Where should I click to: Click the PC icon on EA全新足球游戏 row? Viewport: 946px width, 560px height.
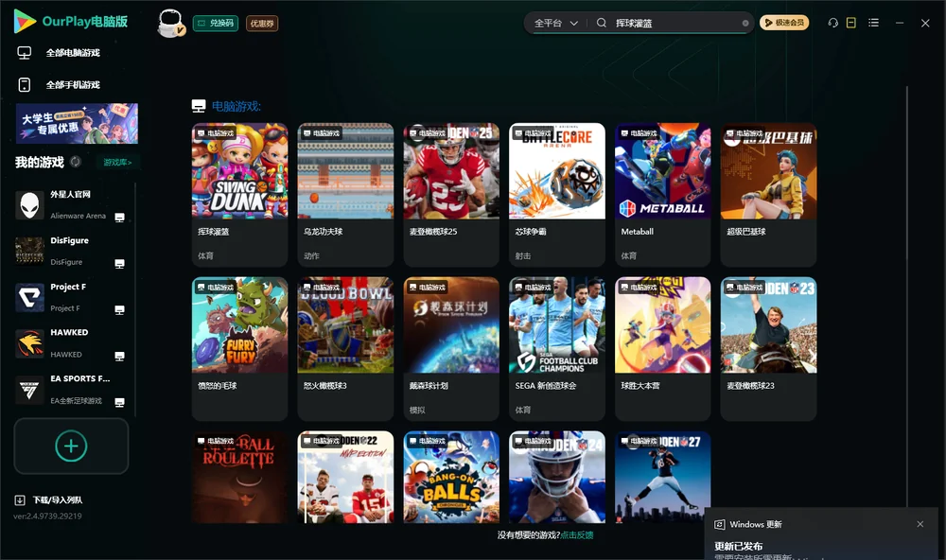(x=119, y=403)
